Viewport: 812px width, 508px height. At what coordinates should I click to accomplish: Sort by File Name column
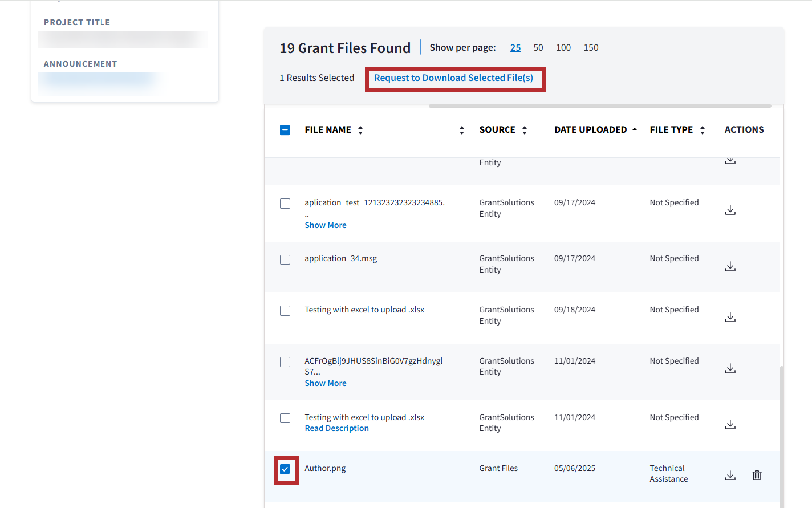pos(360,130)
